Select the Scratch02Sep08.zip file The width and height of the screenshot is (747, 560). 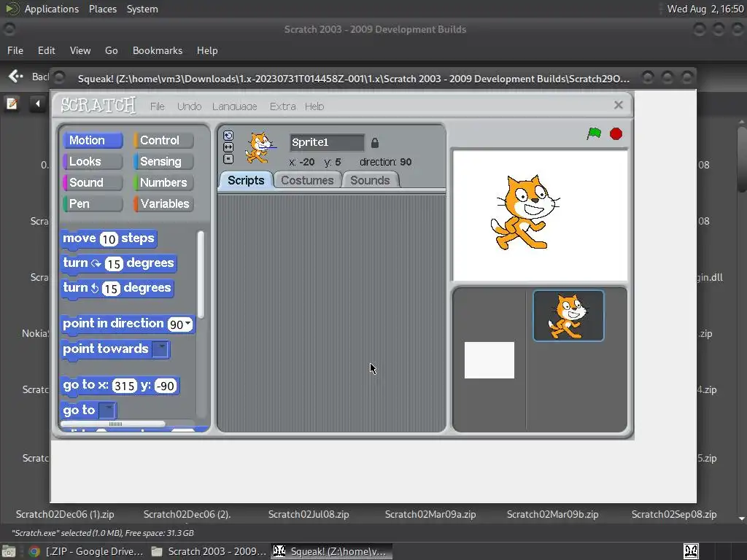tap(673, 515)
